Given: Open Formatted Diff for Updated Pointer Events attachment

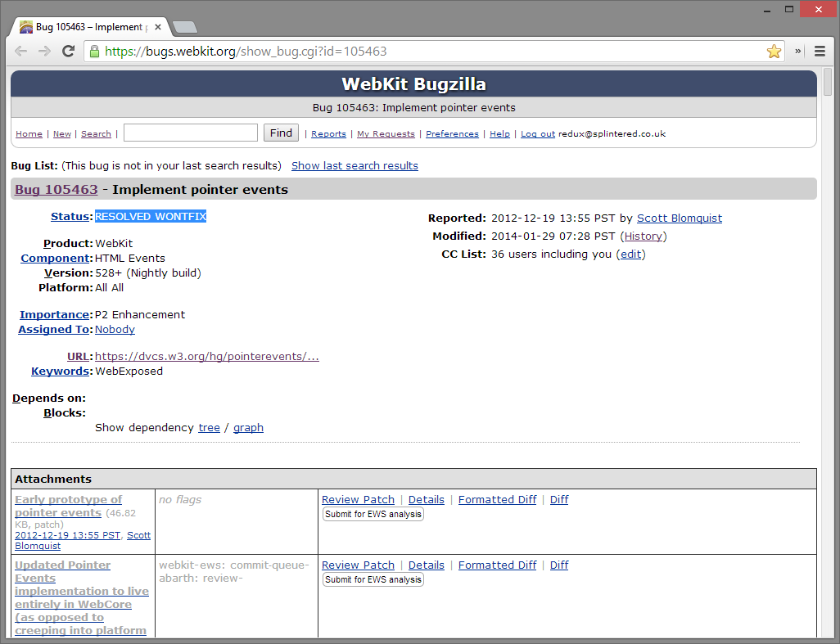Looking at the screenshot, I should coord(497,565).
